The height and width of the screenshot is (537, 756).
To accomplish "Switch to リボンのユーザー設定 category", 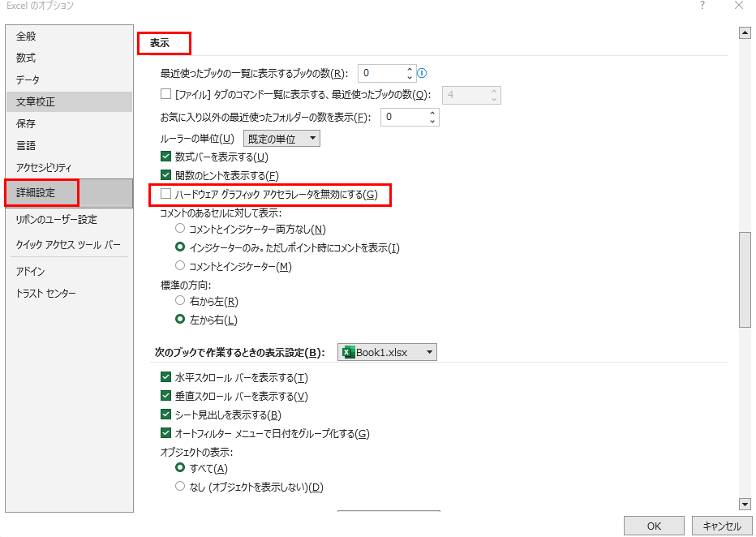I will (56, 220).
